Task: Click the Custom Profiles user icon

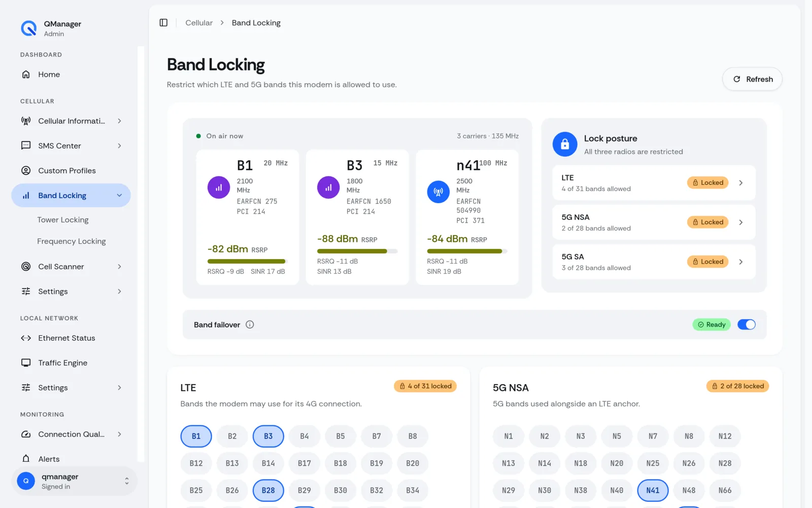Action: (x=26, y=171)
